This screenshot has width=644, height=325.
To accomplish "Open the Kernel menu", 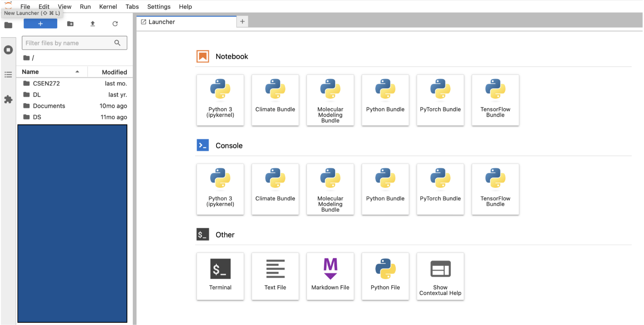I will point(108,6).
